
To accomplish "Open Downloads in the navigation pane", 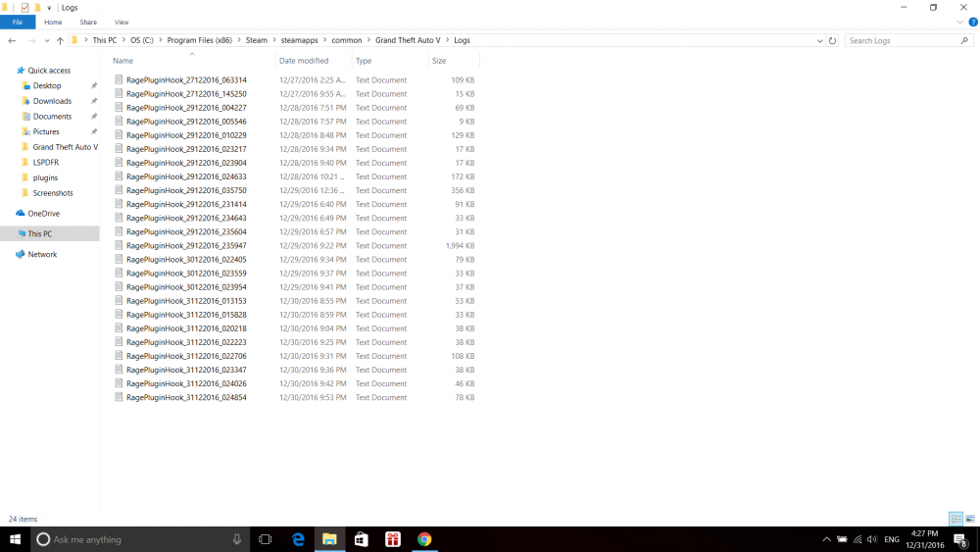I will click(52, 101).
